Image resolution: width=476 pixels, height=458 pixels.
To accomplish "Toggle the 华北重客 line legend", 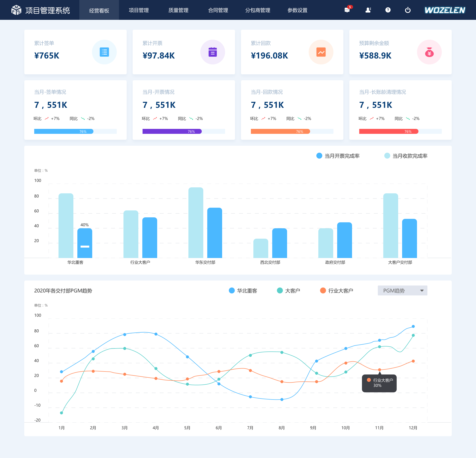I will (x=243, y=290).
